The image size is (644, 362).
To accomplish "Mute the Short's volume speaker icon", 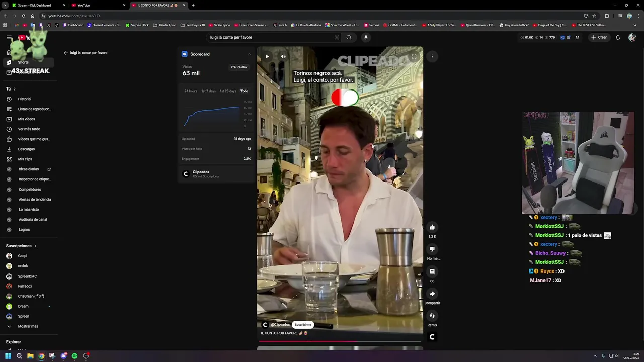I will pyautogui.click(x=283, y=56).
